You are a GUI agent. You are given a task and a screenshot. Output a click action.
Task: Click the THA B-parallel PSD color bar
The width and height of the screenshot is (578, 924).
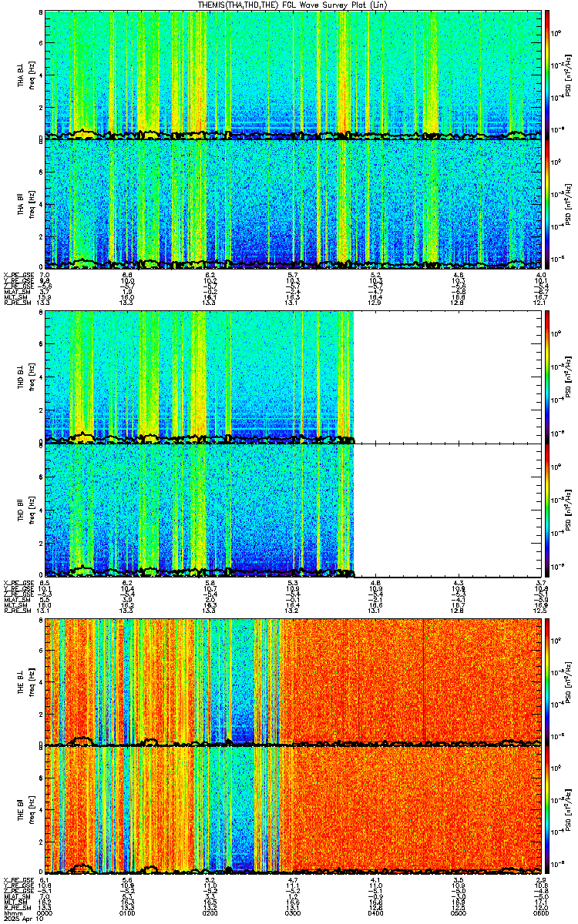[548, 203]
